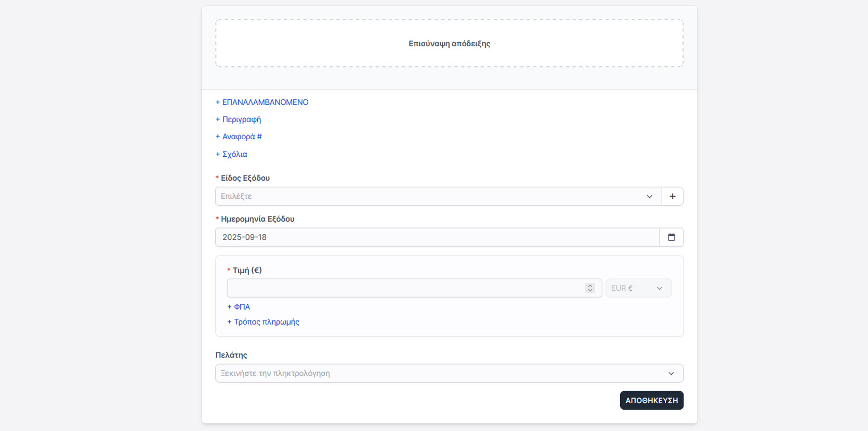
Task: Click the Ημερομηνία Εξόδου label
Action: tap(257, 219)
